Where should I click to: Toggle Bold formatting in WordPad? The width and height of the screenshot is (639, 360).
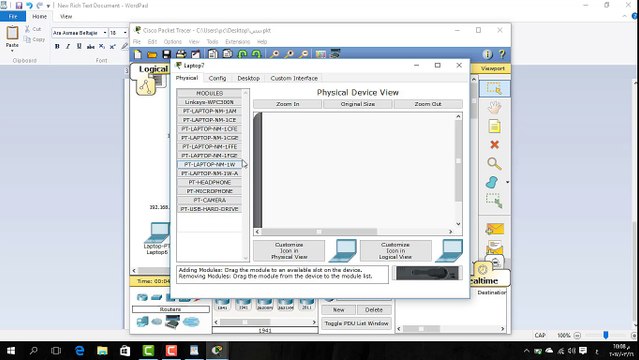click(x=57, y=46)
